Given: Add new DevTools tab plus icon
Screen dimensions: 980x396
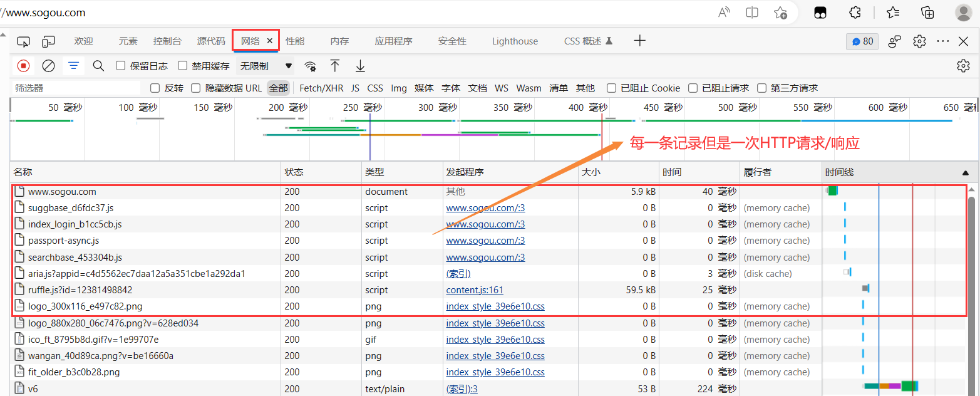Looking at the screenshot, I should (639, 41).
